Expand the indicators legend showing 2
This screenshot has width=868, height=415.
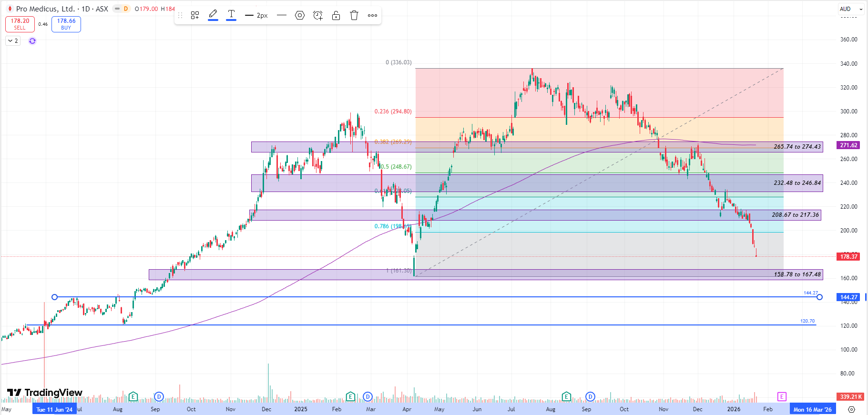pos(13,41)
